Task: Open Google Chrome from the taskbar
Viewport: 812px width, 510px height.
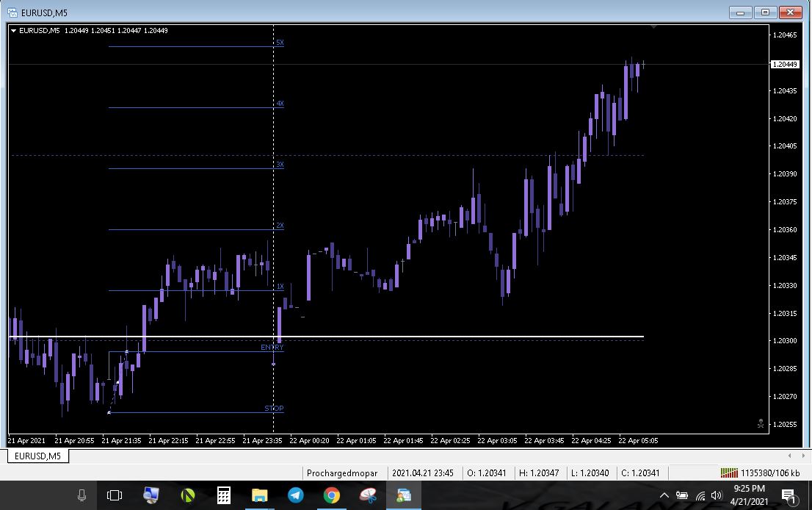Action: (x=331, y=496)
